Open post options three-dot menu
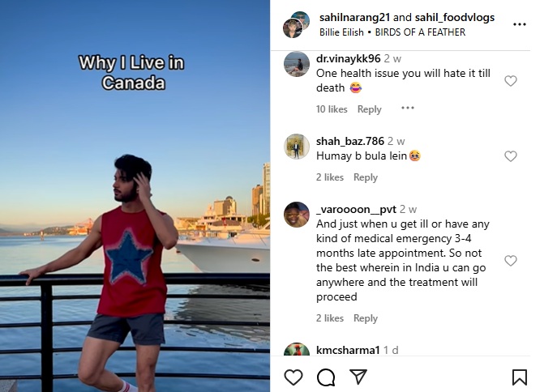544x392 pixels. click(520, 24)
